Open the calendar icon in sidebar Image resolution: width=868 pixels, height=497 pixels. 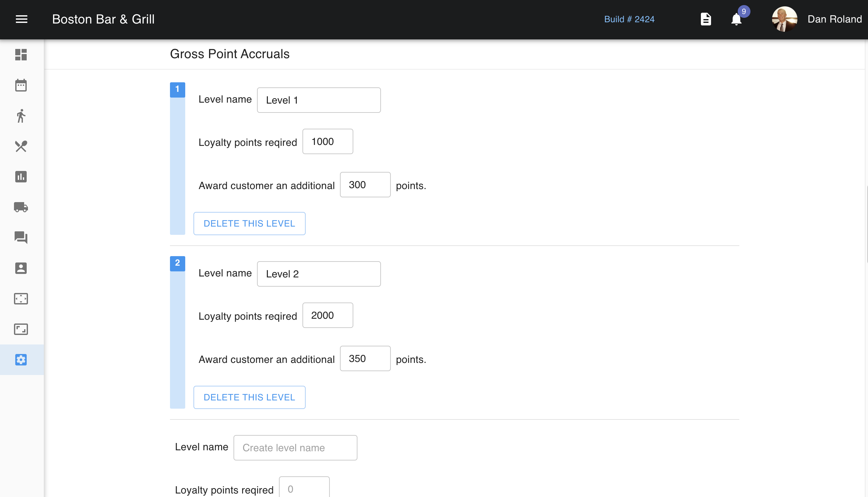point(21,85)
